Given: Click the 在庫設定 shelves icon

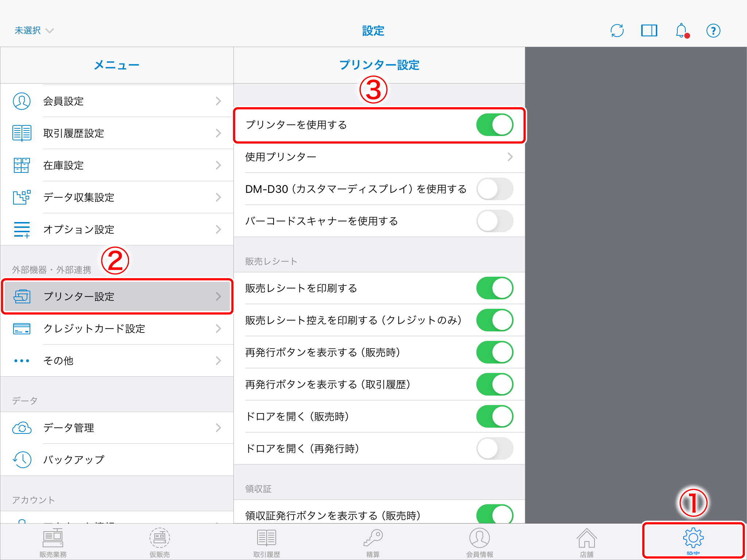Looking at the screenshot, I should coord(22,165).
